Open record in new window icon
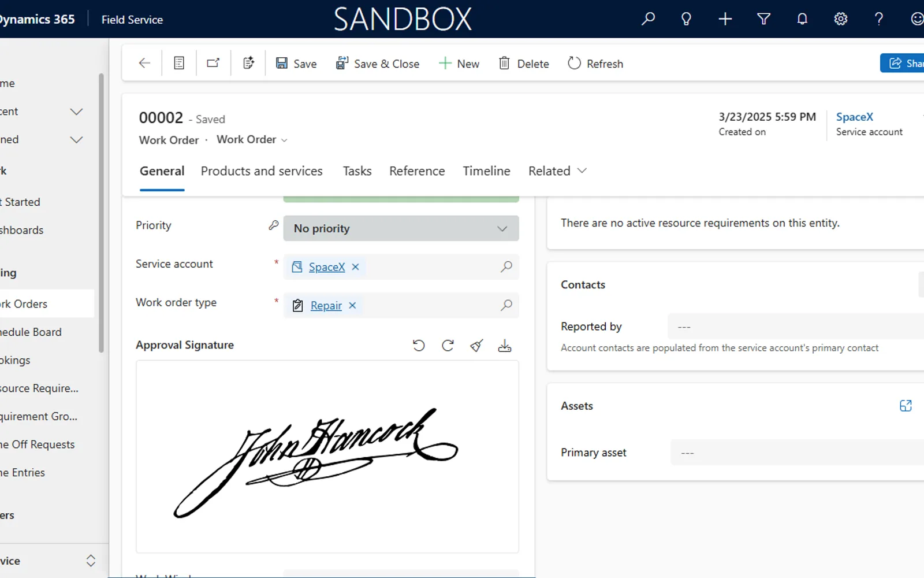 tap(213, 63)
